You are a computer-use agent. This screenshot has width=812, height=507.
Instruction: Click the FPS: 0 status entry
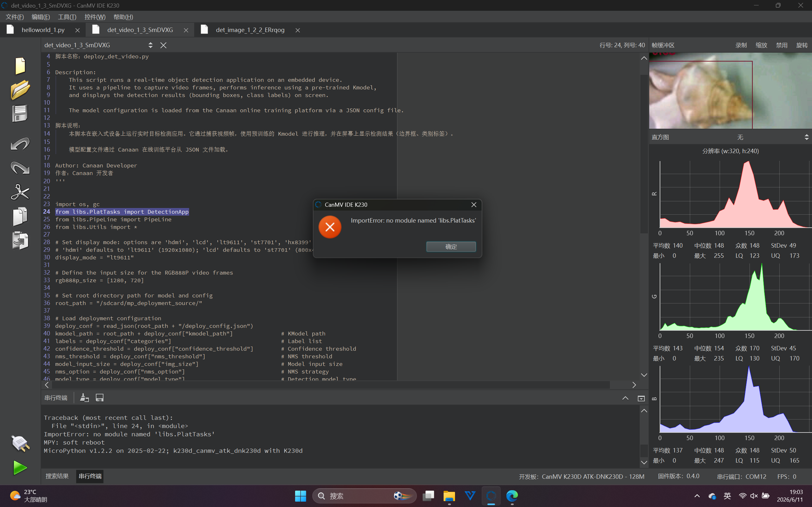[x=787, y=477]
